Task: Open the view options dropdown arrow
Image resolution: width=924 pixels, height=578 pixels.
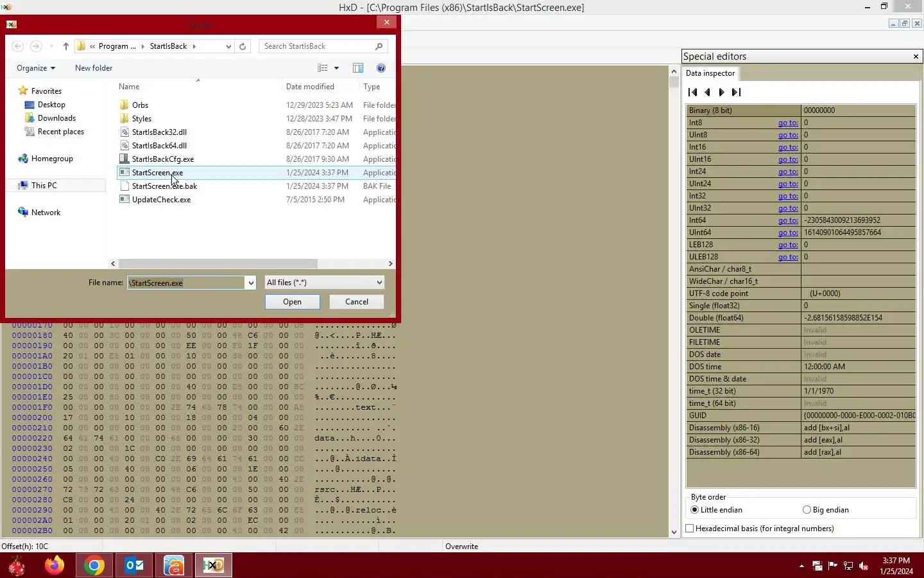Action: point(336,68)
